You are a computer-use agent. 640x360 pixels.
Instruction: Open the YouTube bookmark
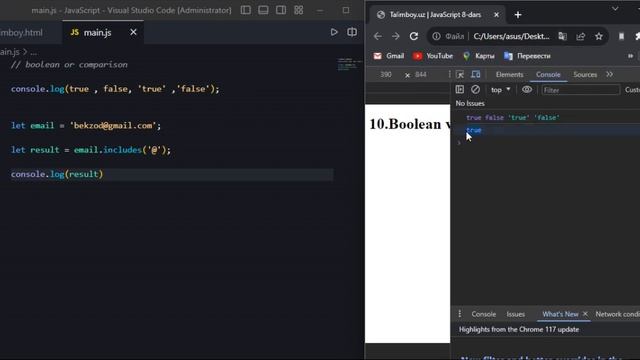433,56
